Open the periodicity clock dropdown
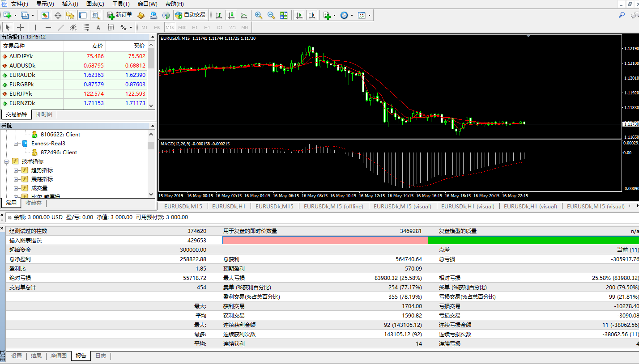This screenshot has width=639, height=364. 346,15
